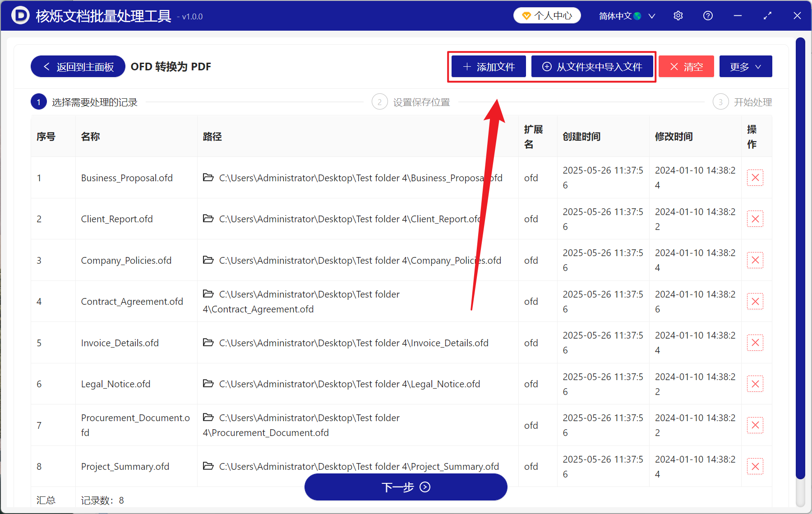
Task: Open folder icon for Contract_Agreement.ofd path
Action: tap(208, 294)
